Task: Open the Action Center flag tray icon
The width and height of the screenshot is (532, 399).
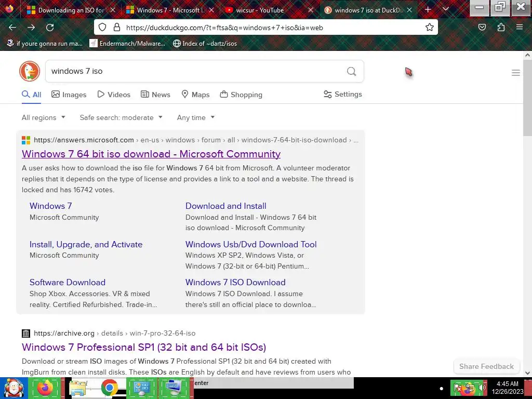Action: (x=458, y=388)
